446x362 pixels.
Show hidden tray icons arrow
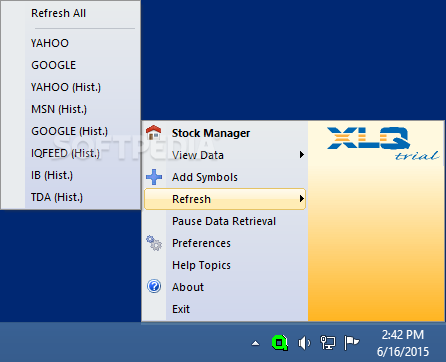(256, 343)
